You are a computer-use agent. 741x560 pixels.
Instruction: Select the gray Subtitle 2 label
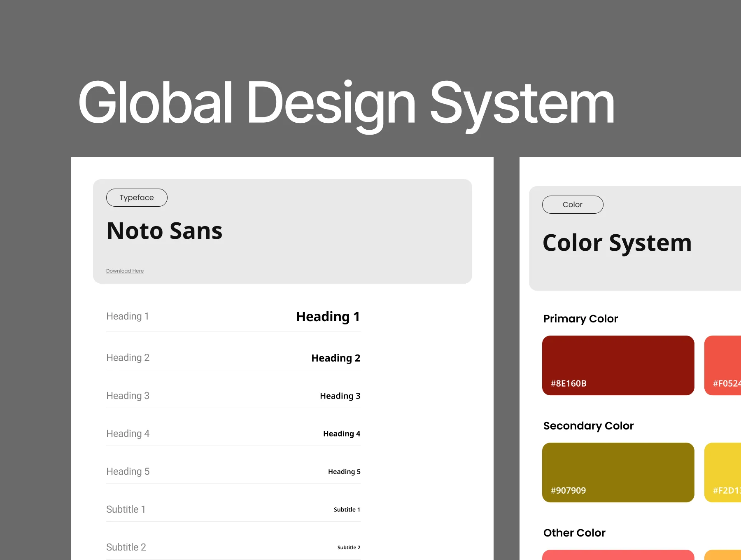(x=126, y=547)
